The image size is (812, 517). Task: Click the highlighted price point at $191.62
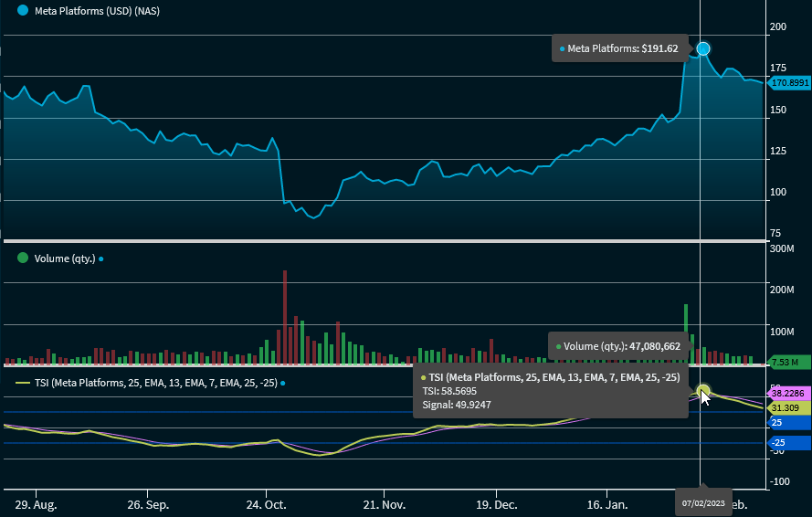[702, 48]
